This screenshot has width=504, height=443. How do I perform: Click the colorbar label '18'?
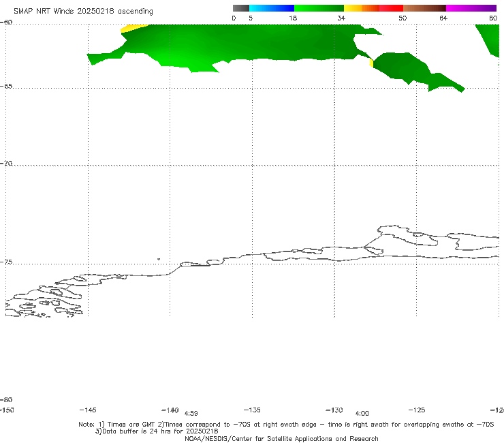point(293,18)
